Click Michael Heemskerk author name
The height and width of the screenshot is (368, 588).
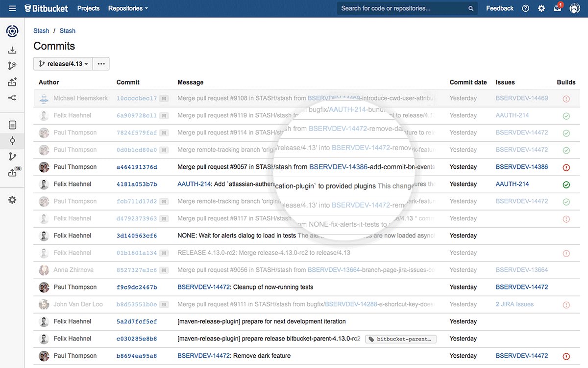coord(81,98)
